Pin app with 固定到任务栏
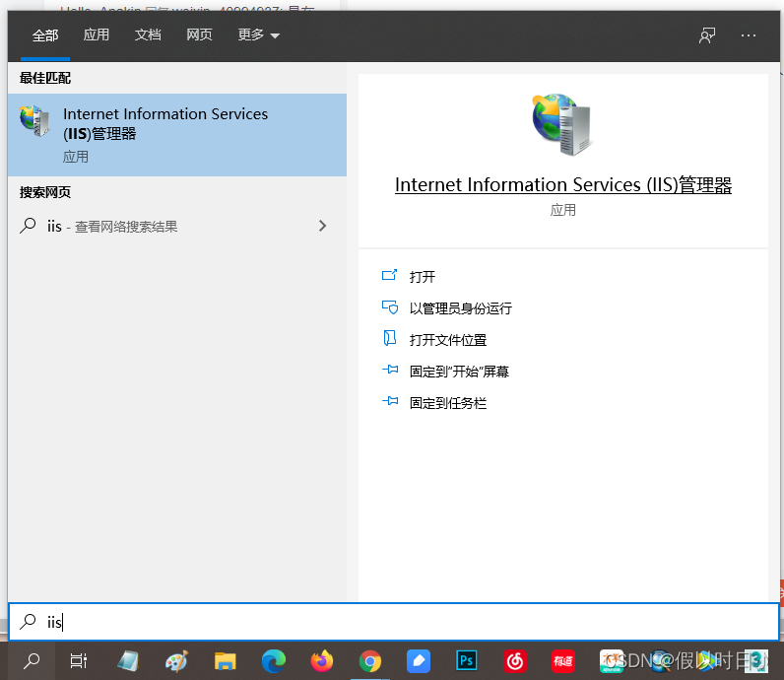Image resolution: width=784 pixels, height=680 pixels. point(447,403)
